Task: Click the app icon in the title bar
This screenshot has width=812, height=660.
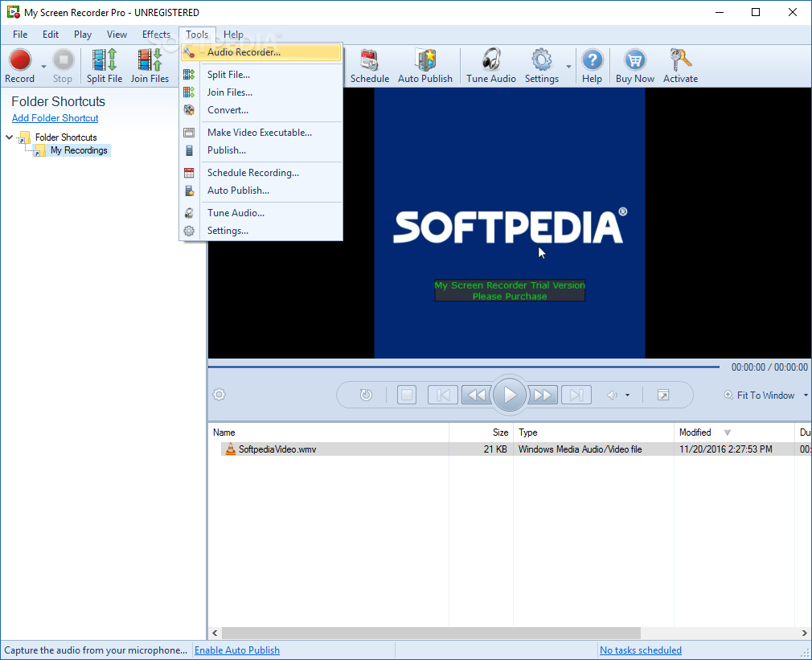Action: [x=13, y=12]
